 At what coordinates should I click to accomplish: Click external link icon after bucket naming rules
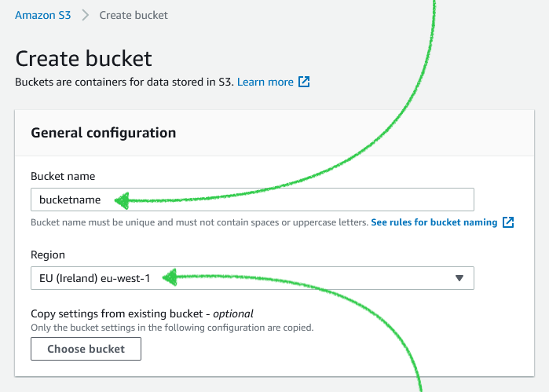pyautogui.click(x=508, y=222)
